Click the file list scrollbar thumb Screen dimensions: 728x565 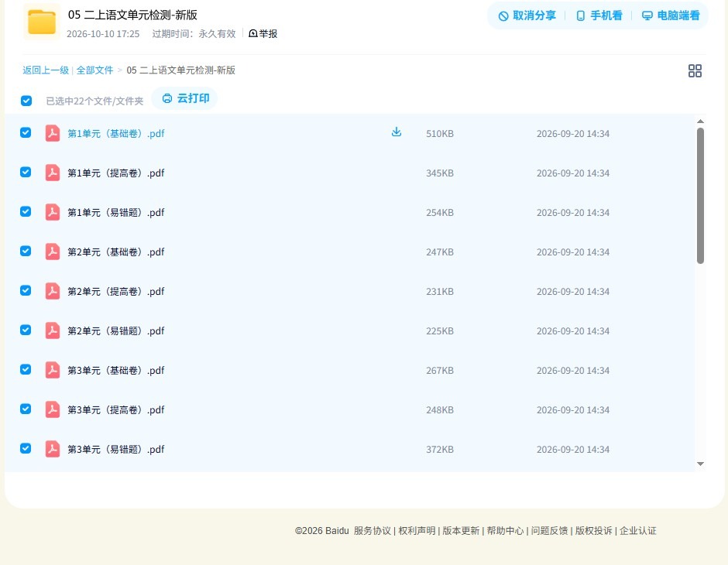[700, 196]
